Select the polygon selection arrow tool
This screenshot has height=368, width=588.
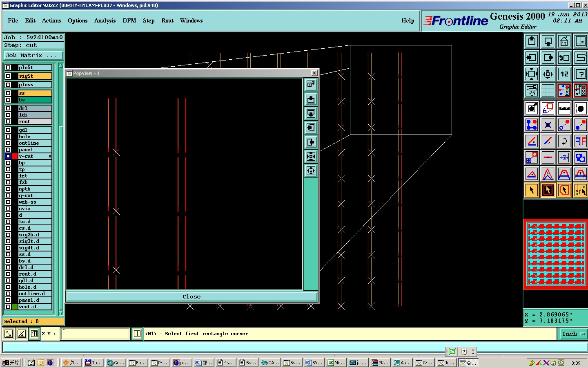[564, 190]
